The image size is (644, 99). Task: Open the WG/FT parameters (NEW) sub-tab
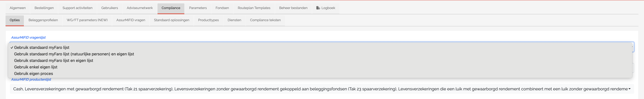(87, 20)
